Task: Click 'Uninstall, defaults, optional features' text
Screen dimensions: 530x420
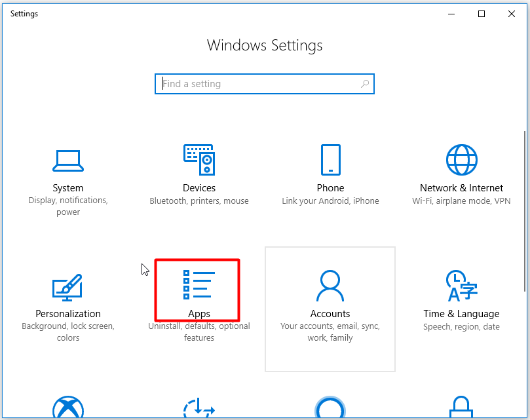Action: coord(199,332)
